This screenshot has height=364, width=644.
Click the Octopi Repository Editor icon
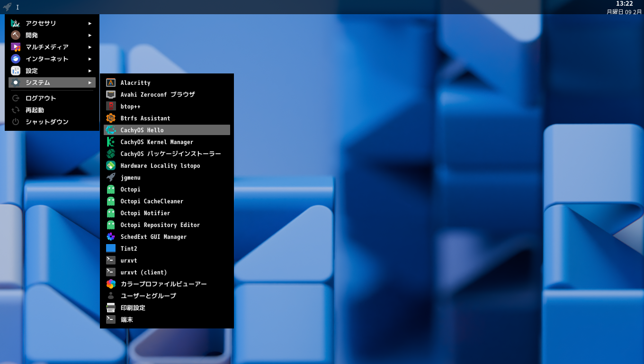point(111,225)
